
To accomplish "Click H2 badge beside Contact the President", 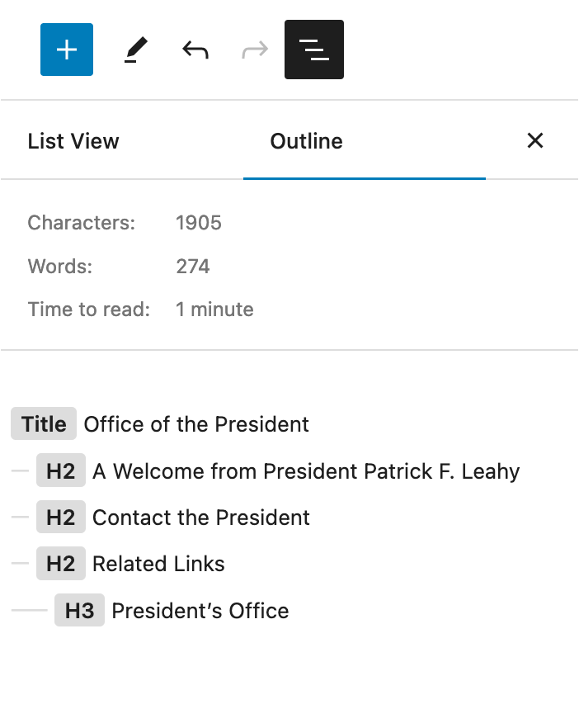I will pyautogui.click(x=61, y=518).
